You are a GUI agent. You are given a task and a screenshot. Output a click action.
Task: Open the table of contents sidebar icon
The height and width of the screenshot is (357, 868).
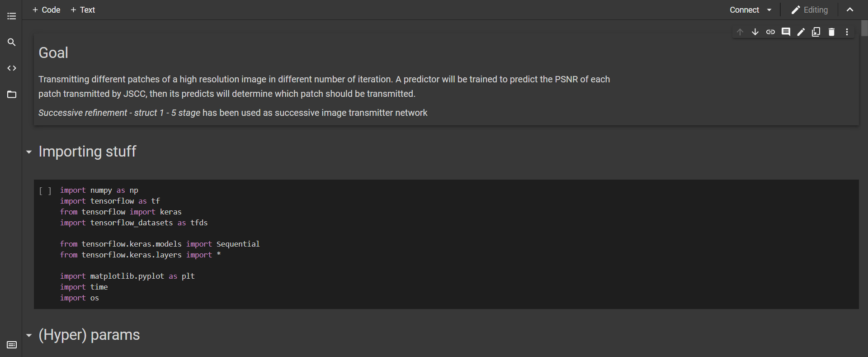[12, 16]
